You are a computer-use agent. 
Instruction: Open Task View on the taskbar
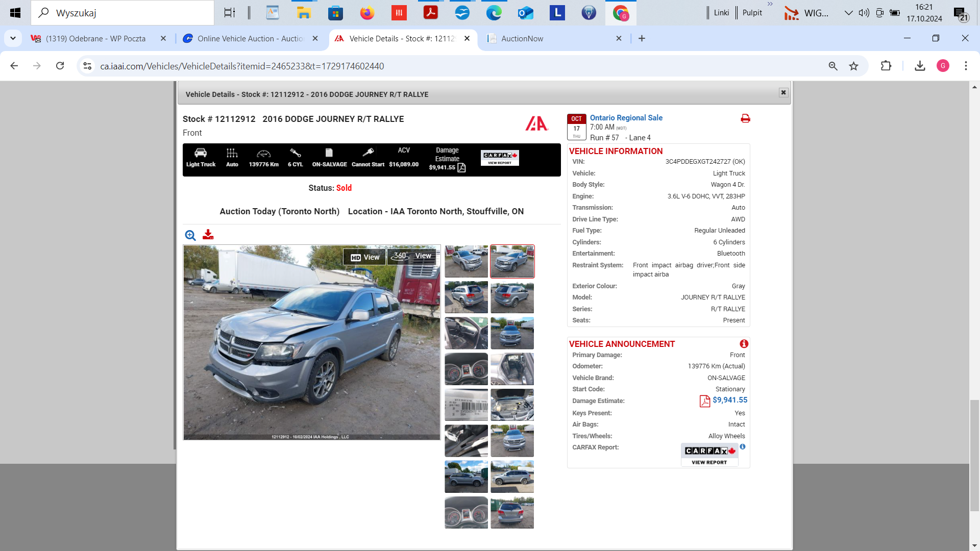(230, 13)
